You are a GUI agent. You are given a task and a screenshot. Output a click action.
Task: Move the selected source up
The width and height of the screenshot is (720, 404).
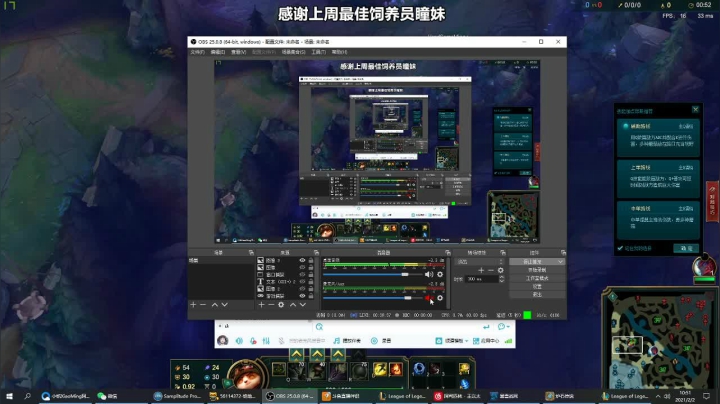tap(292, 305)
